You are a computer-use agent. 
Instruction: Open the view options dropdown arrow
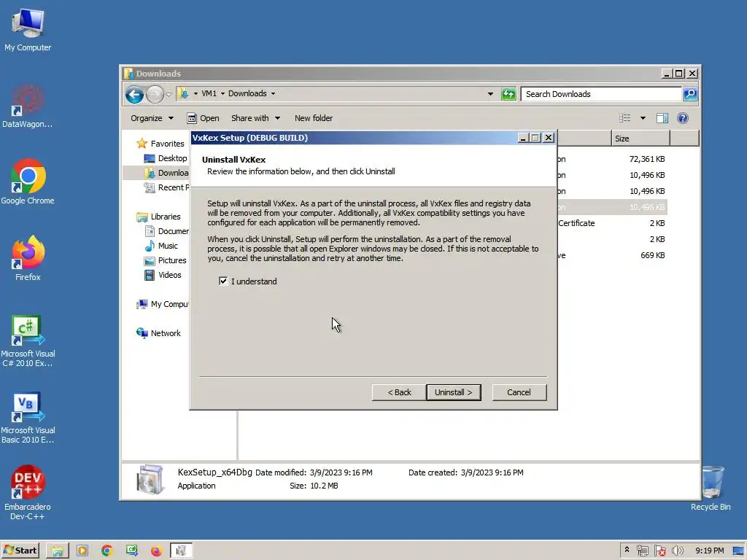pos(643,118)
